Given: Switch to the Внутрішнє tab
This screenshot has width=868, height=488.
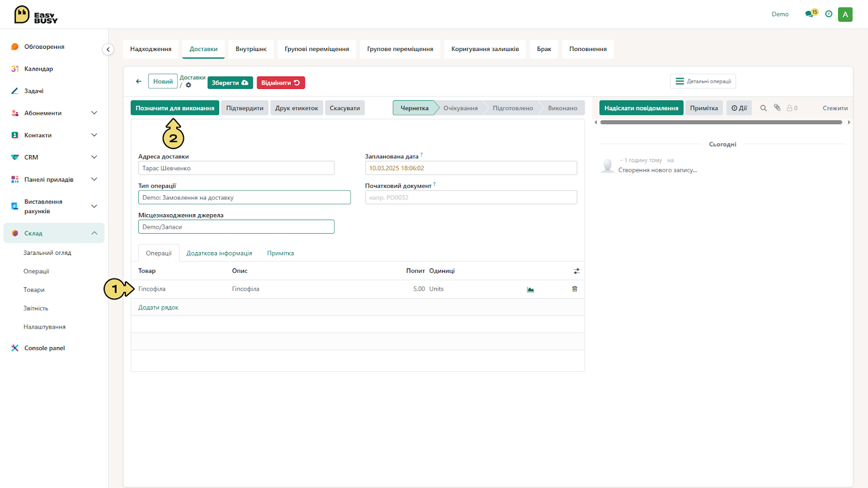Looking at the screenshot, I should click(251, 49).
